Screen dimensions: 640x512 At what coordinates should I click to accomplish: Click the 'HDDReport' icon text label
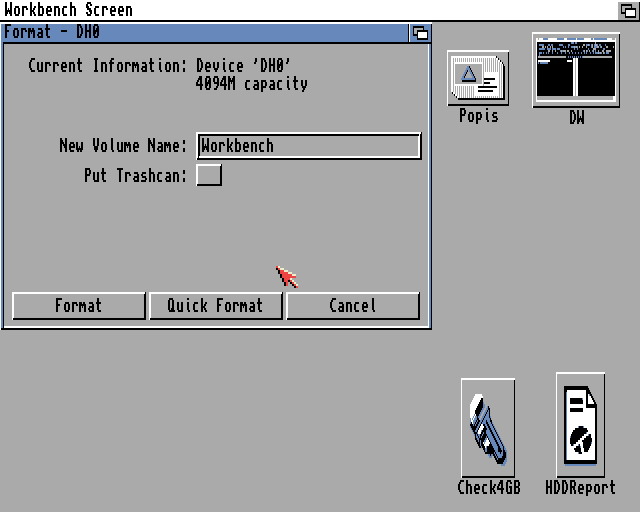pyautogui.click(x=580, y=488)
